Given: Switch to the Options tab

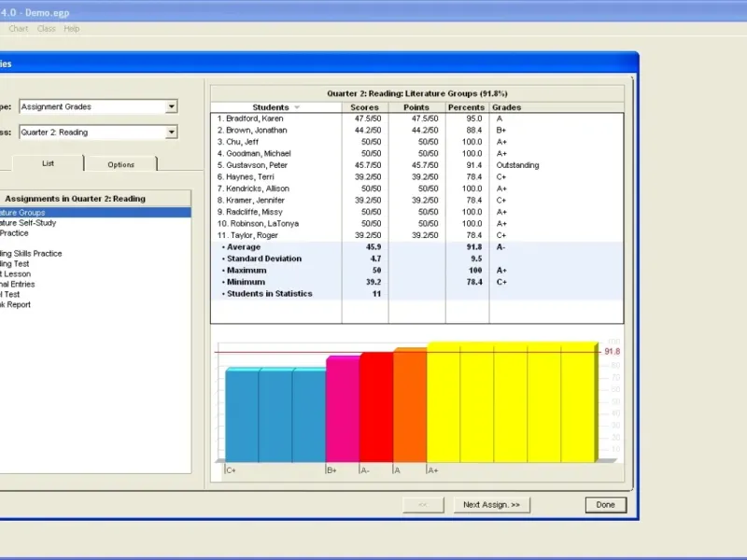Looking at the screenshot, I should [x=120, y=164].
